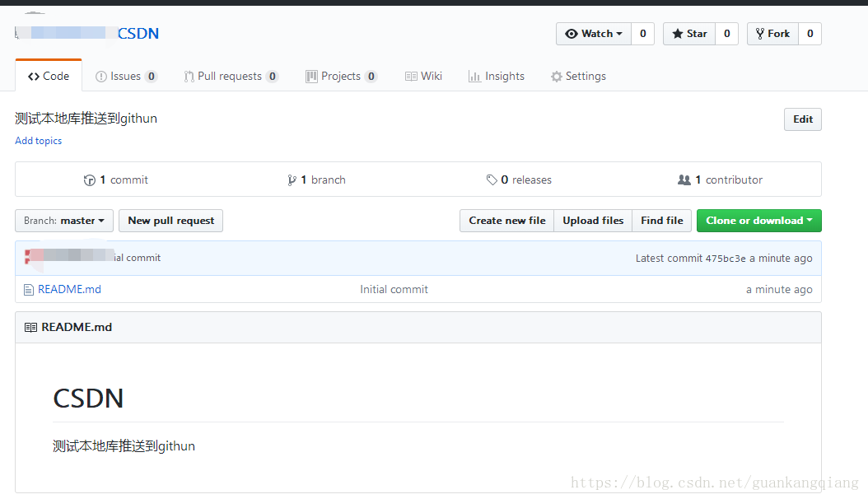This screenshot has width=868, height=499.
Task: Click the watchers count next to Watch
Action: coord(642,34)
